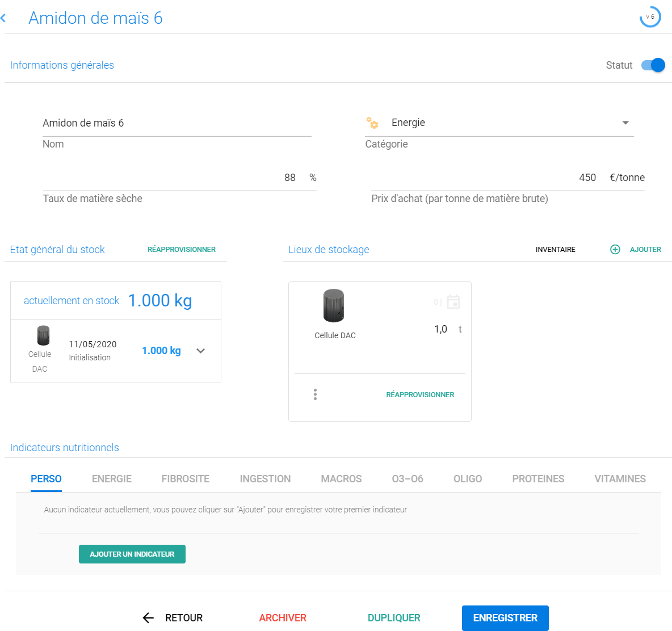Edit the 1,0 t quantity in Cellule DAC card

coord(440,329)
